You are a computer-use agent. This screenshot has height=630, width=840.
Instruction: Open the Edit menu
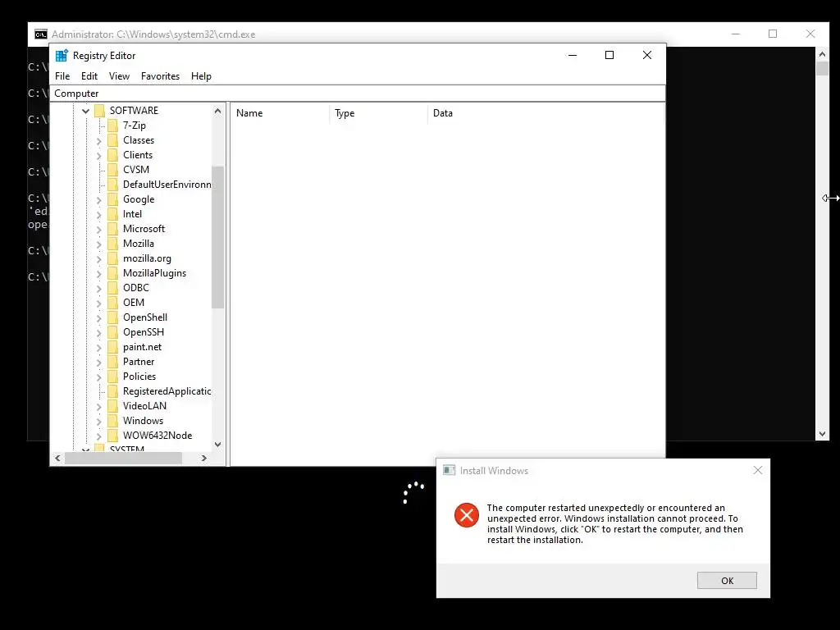pyautogui.click(x=89, y=76)
